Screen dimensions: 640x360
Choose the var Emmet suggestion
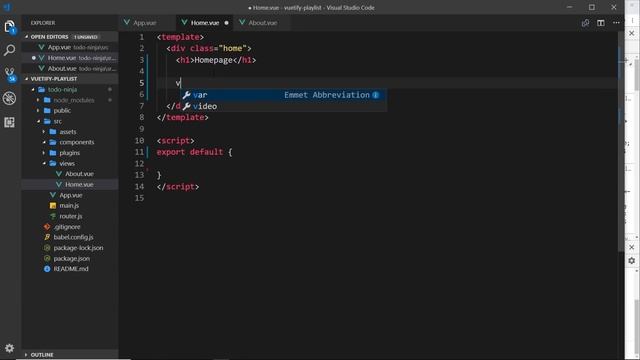pos(284,95)
